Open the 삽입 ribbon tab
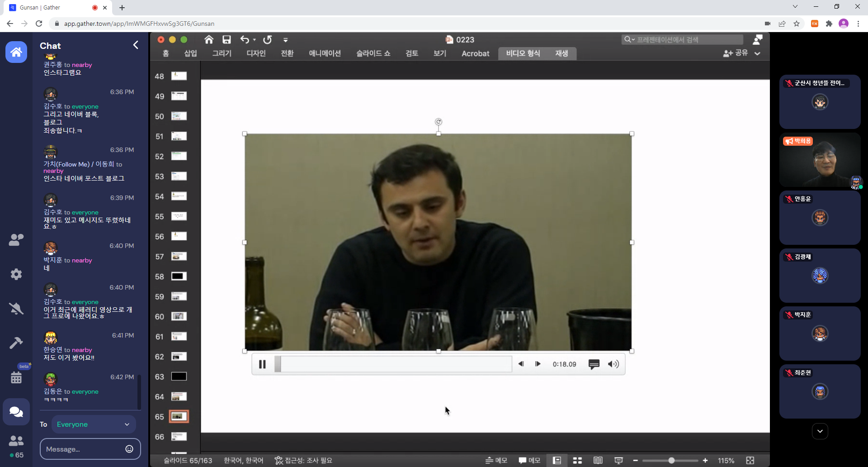 [190, 53]
